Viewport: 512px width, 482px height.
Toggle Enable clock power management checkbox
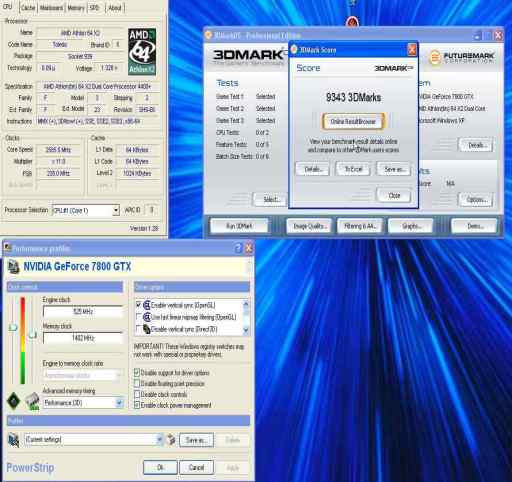pyautogui.click(x=137, y=405)
